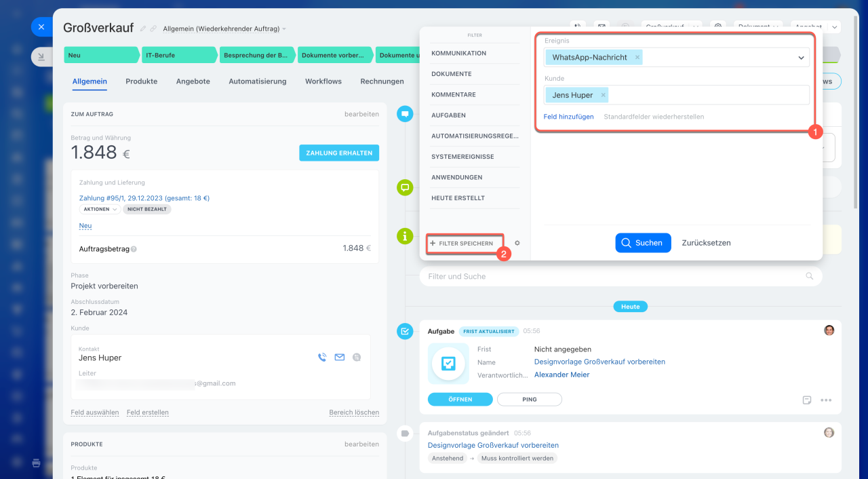Click the Ping button on task
868x479 pixels.
point(530,400)
